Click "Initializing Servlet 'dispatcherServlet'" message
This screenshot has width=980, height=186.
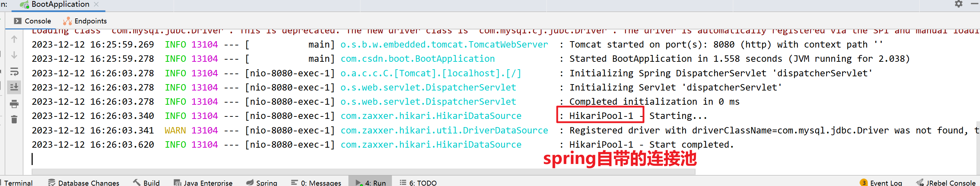[675, 87]
